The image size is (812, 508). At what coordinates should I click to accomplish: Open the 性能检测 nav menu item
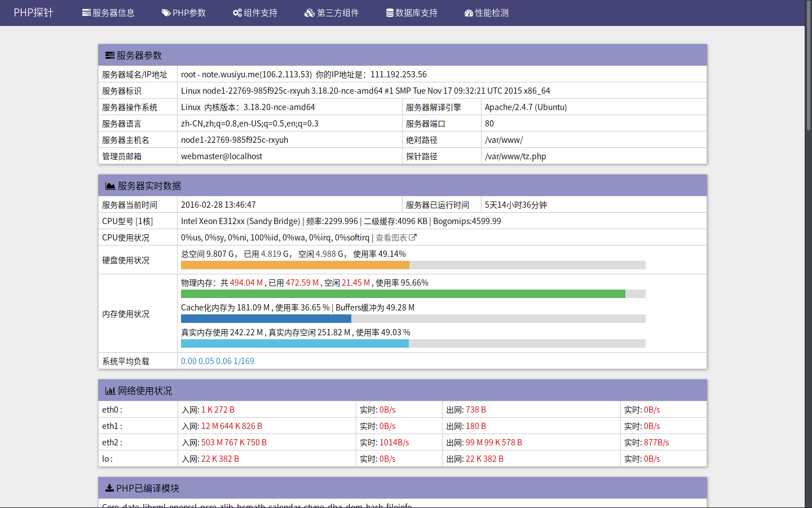click(x=487, y=13)
